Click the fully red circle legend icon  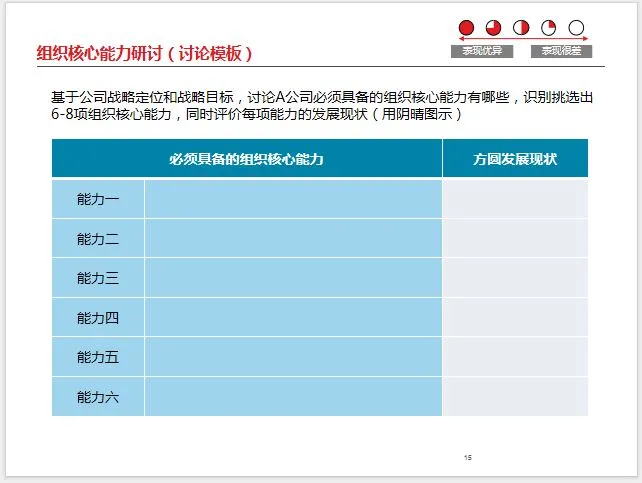tap(466, 28)
